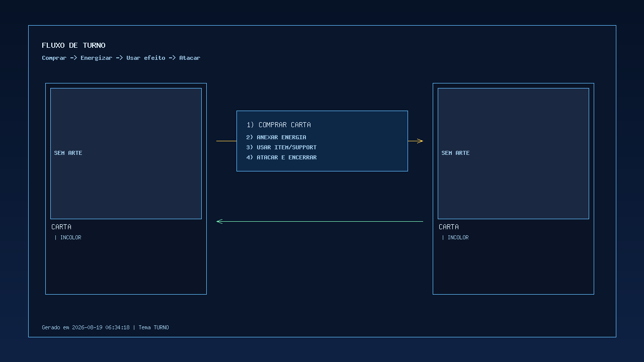Image resolution: width=644 pixels, height=362 pixels.
Task: Click the Gerado em timestamp footer
Action: (86, 327)
